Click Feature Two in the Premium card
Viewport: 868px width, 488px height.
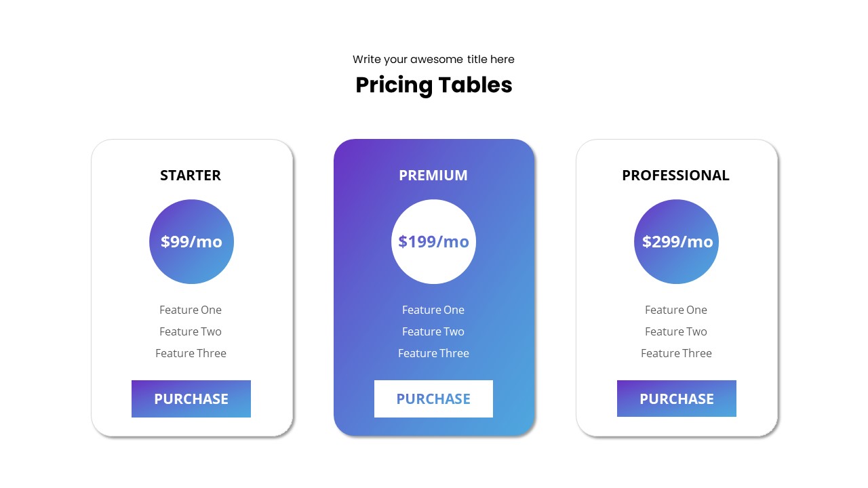(433, 331)
